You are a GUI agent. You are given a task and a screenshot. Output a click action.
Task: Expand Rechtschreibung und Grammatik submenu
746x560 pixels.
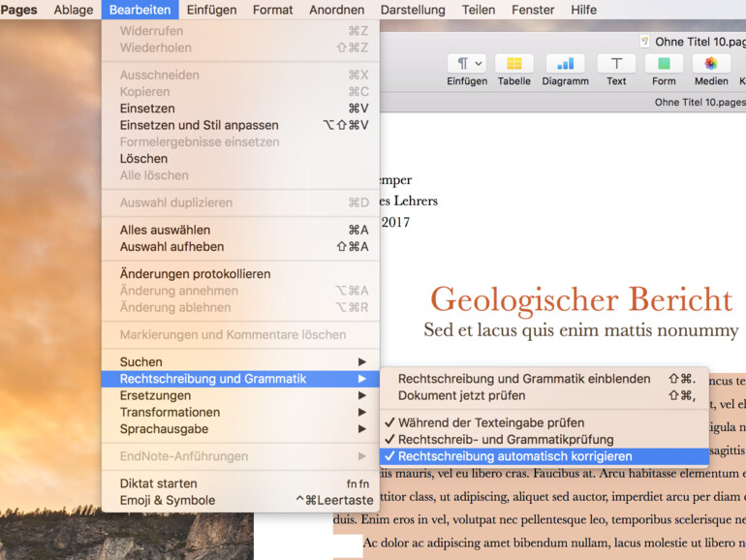(240, 379)
